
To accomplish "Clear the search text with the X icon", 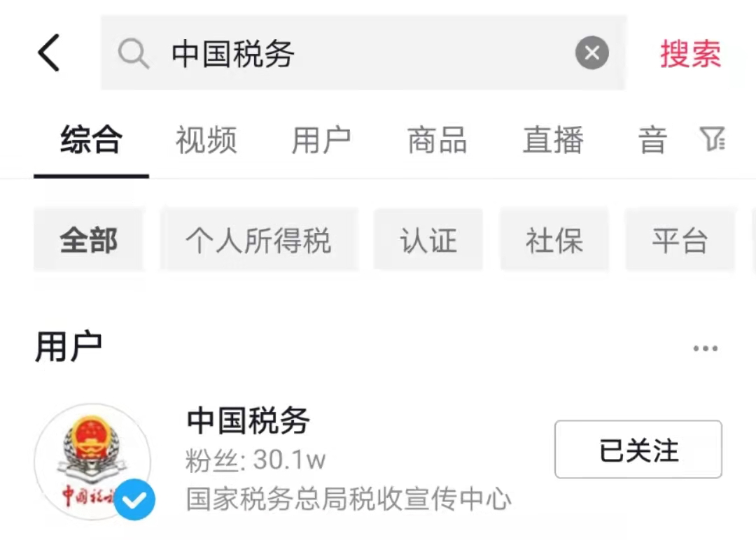I will click(x=592, y=52).
